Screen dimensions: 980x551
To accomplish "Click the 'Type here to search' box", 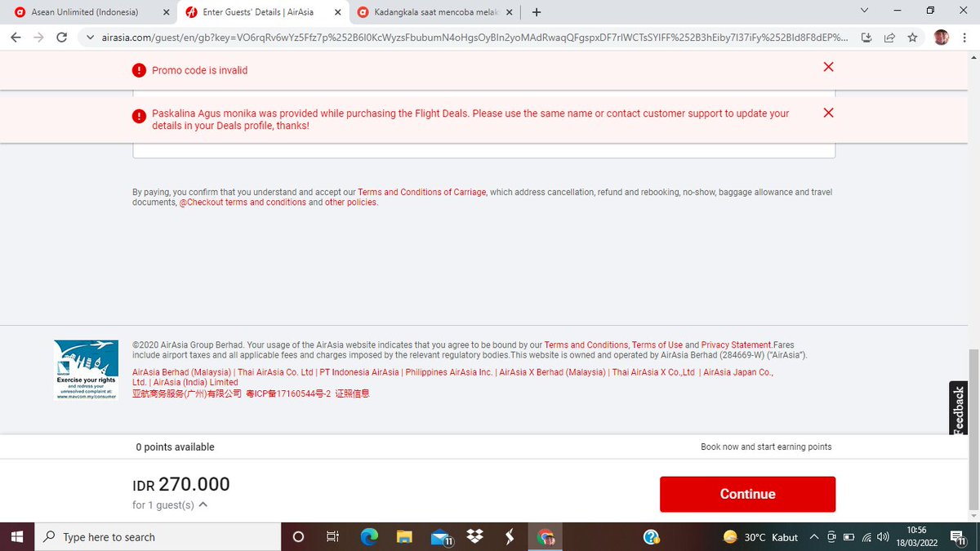I will pyautogui.click(x=158, y=536).
